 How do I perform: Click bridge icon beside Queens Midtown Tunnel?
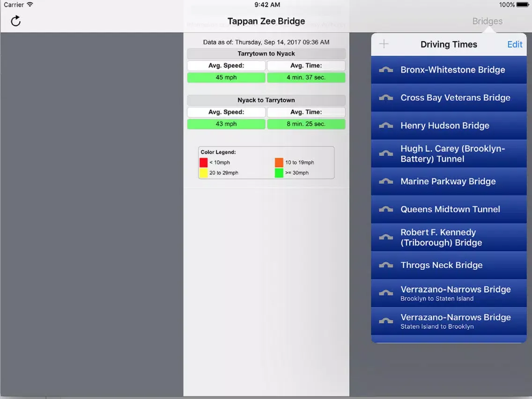(x=386, y=209)
